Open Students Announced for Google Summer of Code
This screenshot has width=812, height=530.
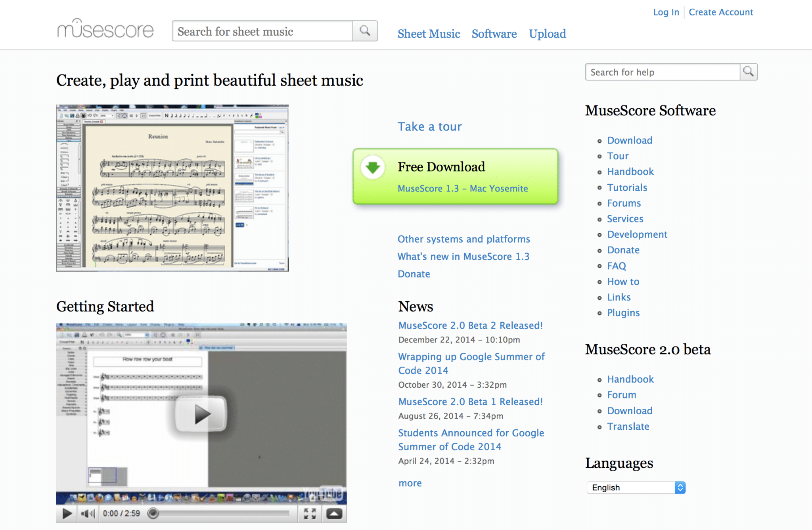(x=471, y=440)
